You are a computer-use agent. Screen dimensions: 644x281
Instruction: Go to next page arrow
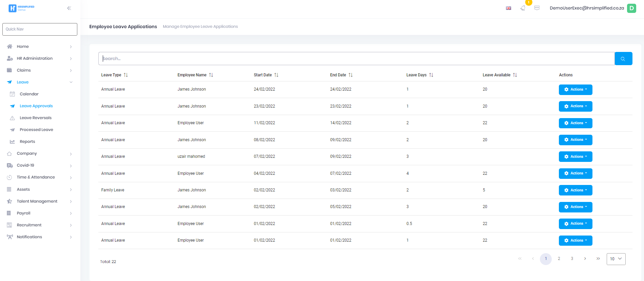585,259
